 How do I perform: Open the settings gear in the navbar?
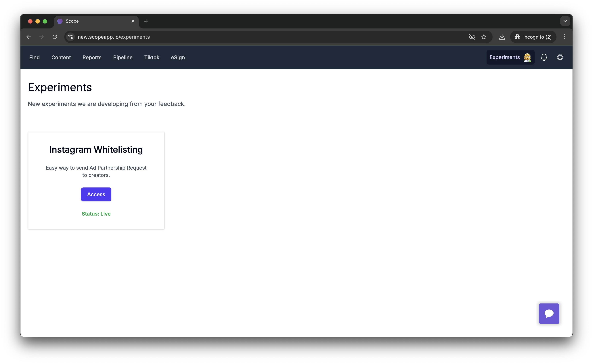[x=560, y=57]
